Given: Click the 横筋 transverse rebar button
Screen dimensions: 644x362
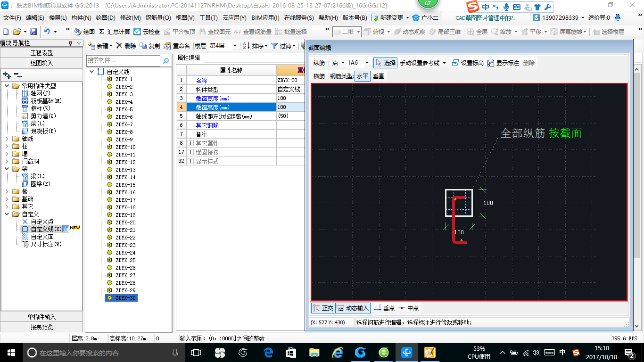Looking at the screenshot, I should (319, 76).
